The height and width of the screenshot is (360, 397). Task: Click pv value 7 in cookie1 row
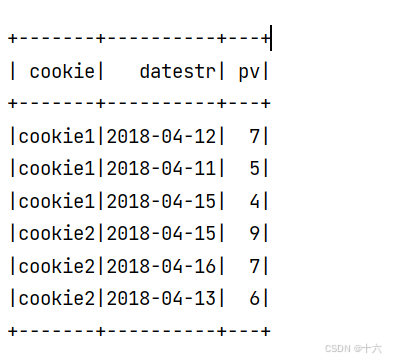255,137
